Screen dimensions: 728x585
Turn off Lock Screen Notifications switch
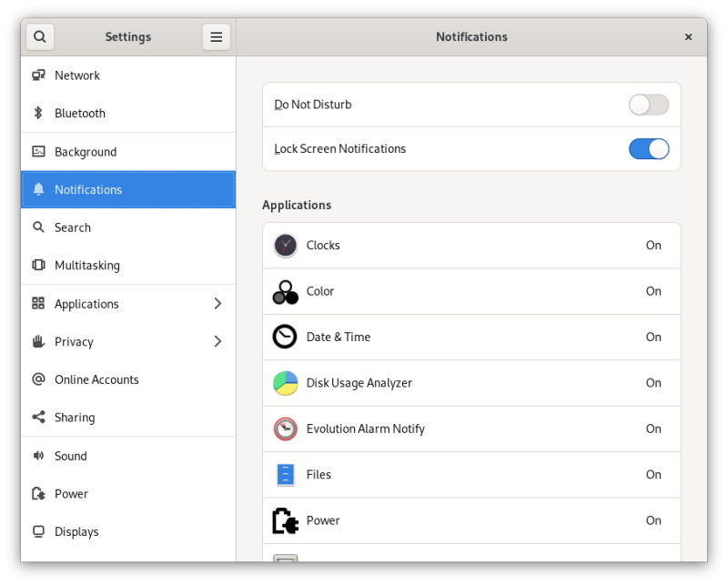(649, 149)
